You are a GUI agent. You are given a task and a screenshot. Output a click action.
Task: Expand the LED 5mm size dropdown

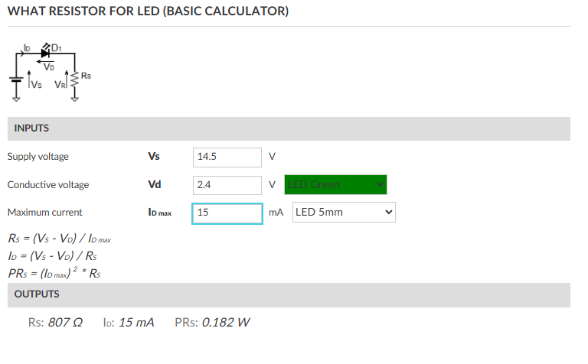344,212
